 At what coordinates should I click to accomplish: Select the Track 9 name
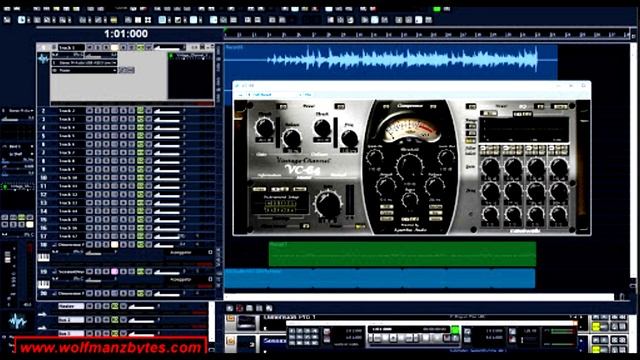click(67, 169)
